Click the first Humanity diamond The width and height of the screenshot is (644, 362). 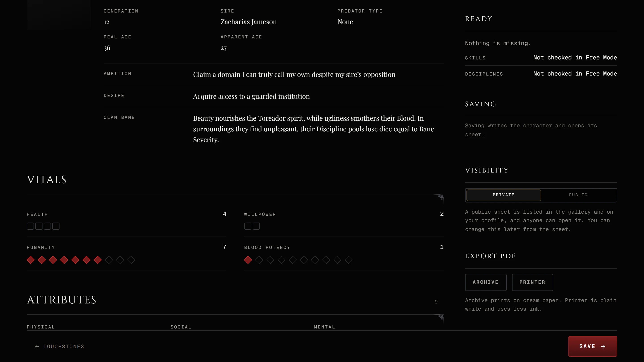point(30,260)
